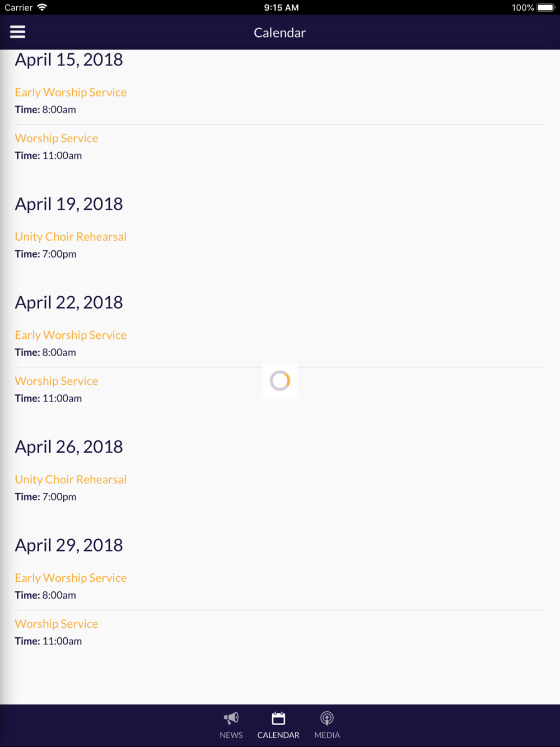560x747 pixels.
Task: Select the April 19, 2018 date heading
Action: pyautogui.click(x=69, y=204)
